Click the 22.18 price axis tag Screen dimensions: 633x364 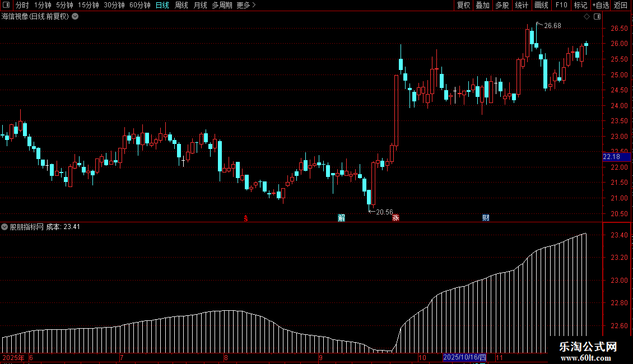pos(616,157)
